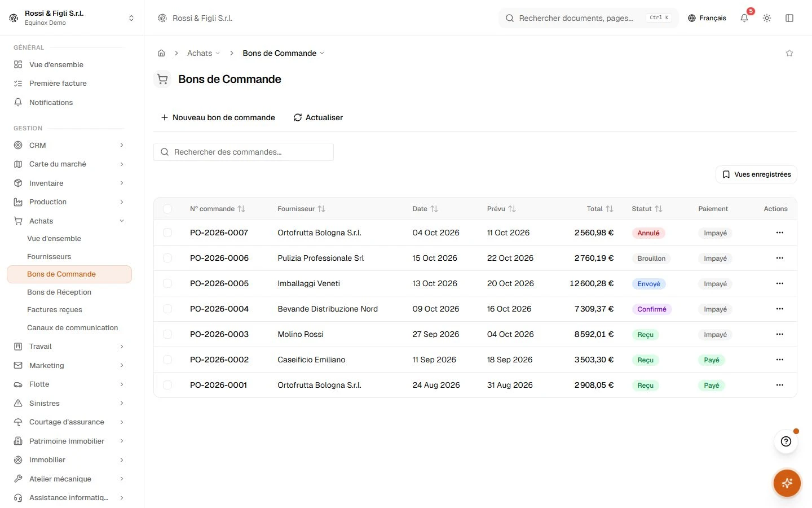
Task: Check the PO-2026-0006 row checkbox
Action: click(x=167, y=258)
